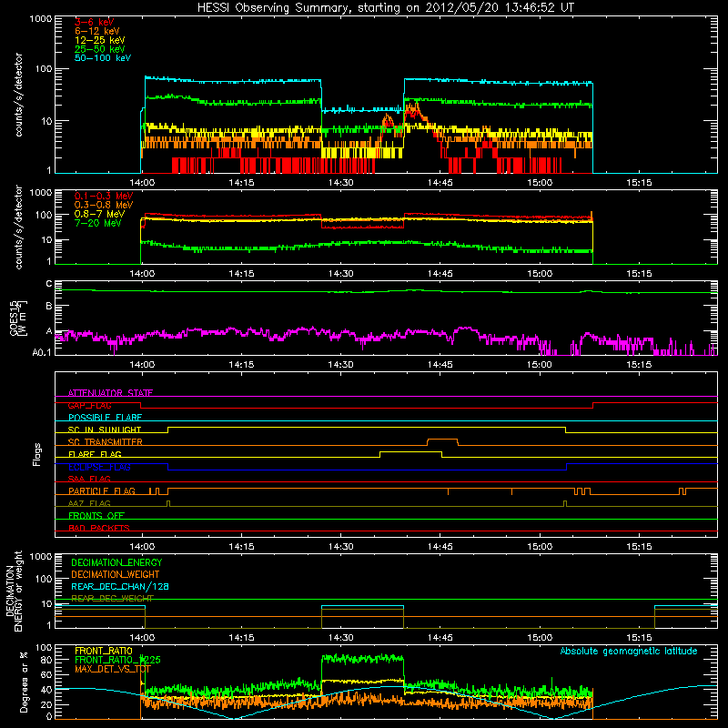The height and width of the screenshot is (728, 728).
Task: Select the SAA_FLAG label
Action: 89,479
